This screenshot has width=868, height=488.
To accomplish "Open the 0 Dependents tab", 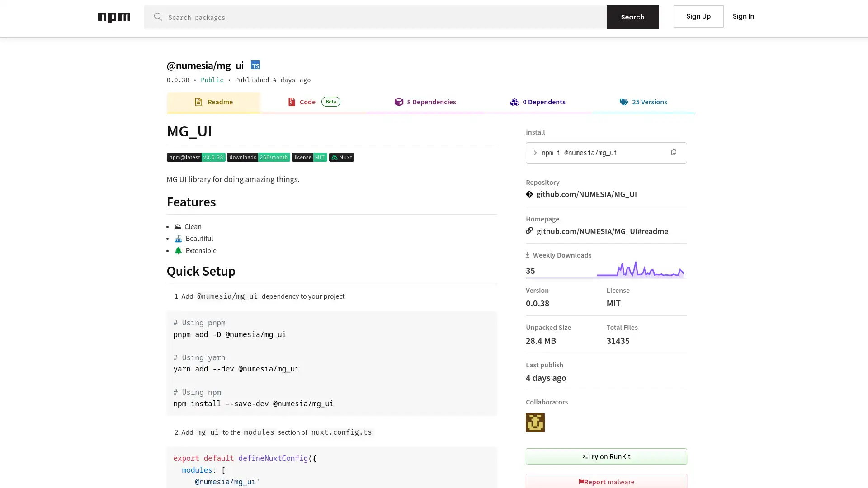I will point(538,102).
